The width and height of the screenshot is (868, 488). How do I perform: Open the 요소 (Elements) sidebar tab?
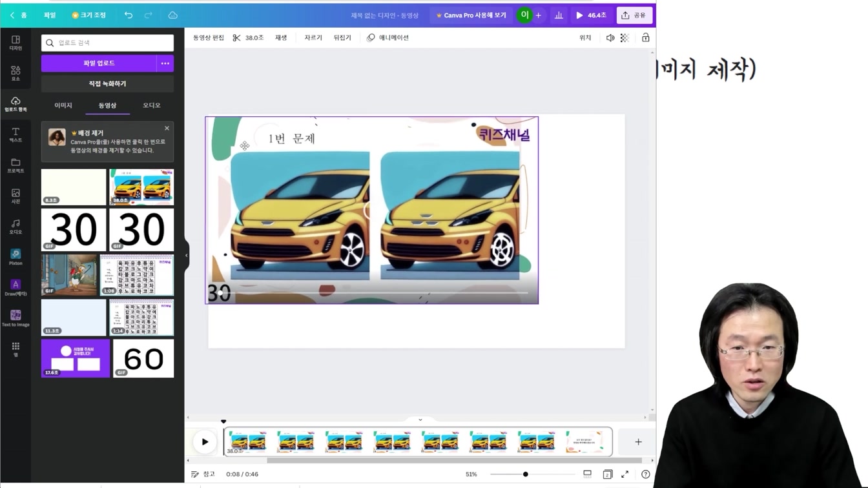tap(15, 74)
